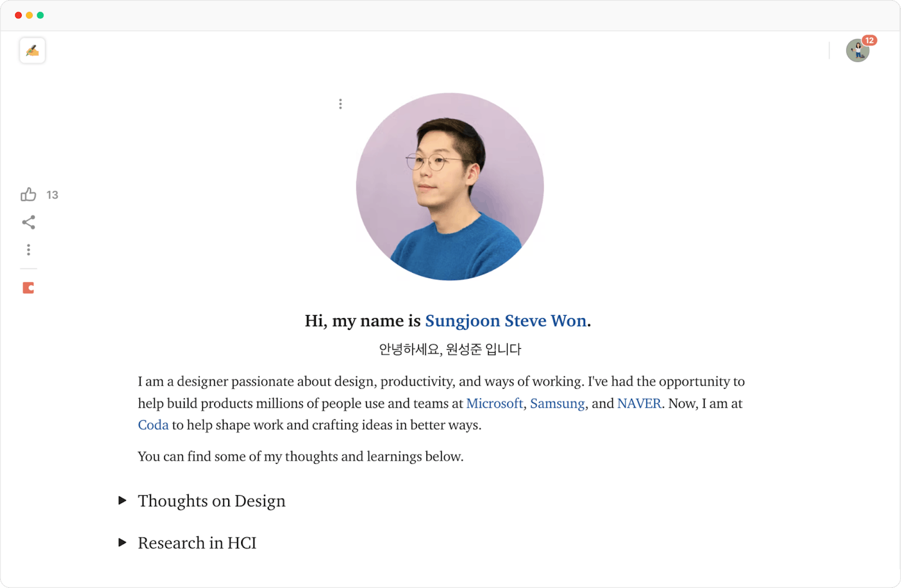901x588 pixels.
Task: Open more options below the share icon
Action: (28, 250)
